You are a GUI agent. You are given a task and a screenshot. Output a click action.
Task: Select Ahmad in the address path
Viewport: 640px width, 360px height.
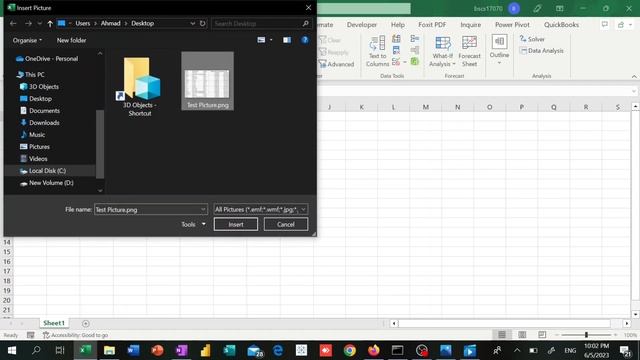click(x=111, y=24)
